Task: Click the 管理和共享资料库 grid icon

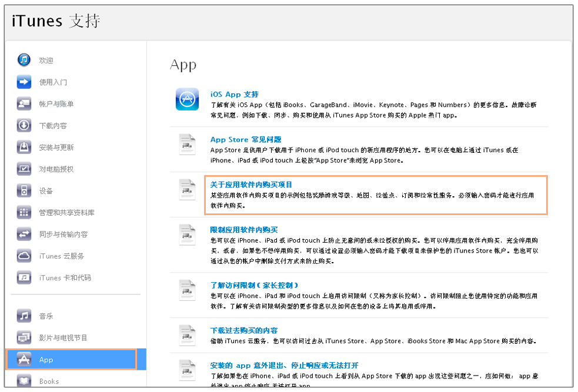Action: coord(24,212)
